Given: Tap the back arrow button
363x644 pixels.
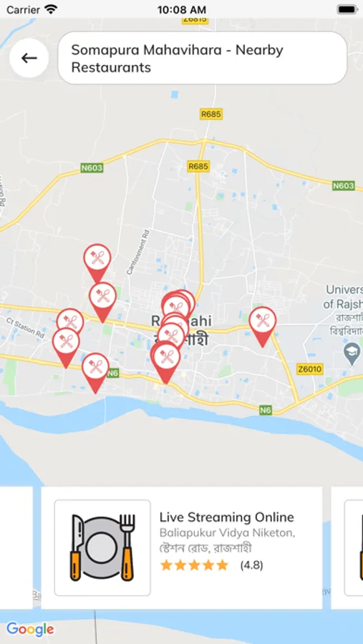Looking at the screenshot, I should pyautogui.click(x=29, y=58).
